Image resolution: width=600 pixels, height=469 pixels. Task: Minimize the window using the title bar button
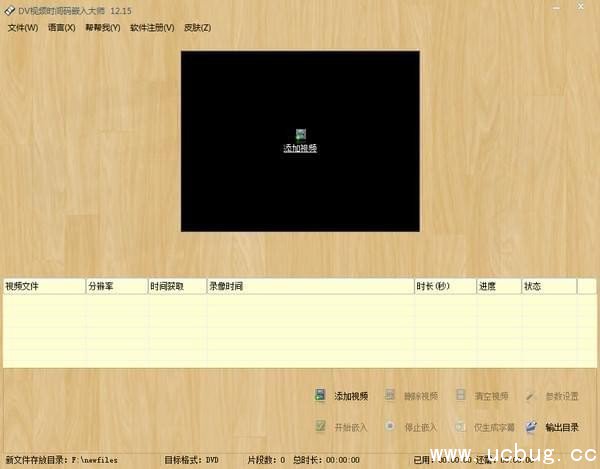[x=556, y=8]
